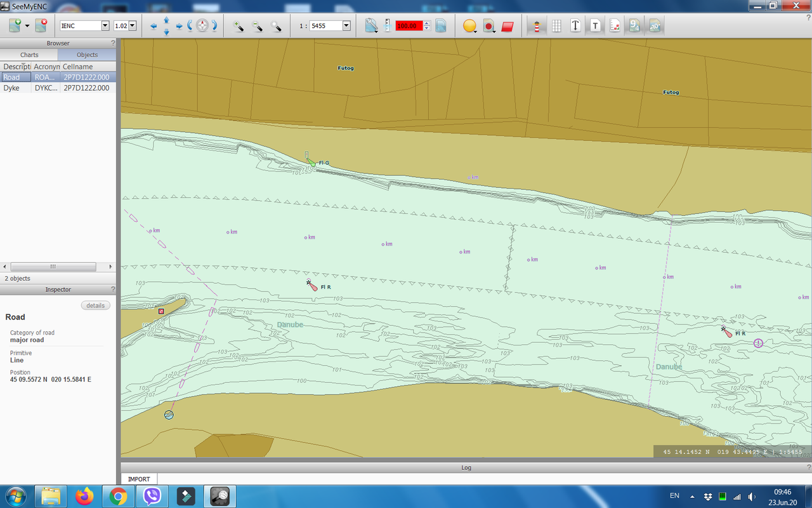The height and width of the screenshot is (508, 812).
Task: Open Chrome from taskbar
Action: pos(118,496)
